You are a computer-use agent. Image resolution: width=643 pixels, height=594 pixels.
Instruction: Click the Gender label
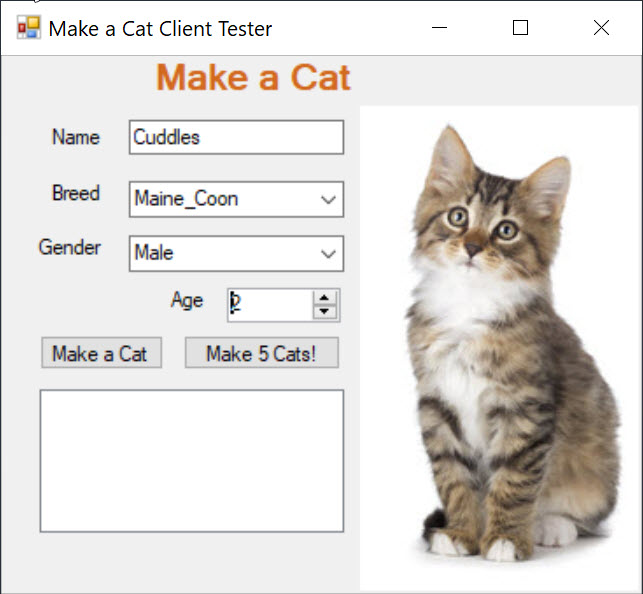[70, 247]
